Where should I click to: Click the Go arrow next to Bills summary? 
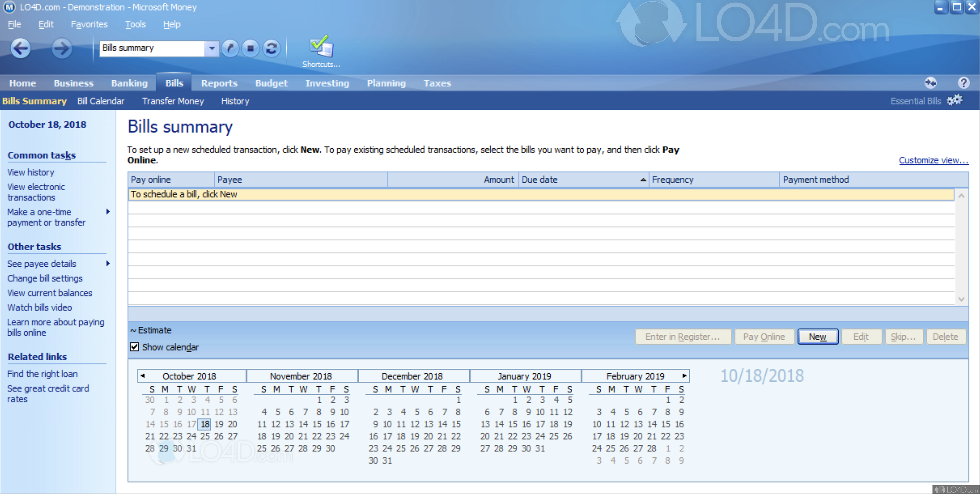coord(230,48)
